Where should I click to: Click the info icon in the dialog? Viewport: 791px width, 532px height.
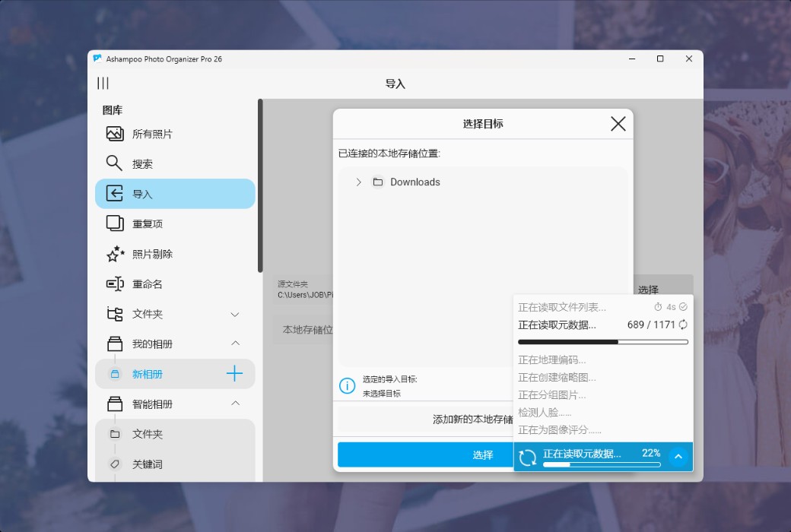(348, 385)
